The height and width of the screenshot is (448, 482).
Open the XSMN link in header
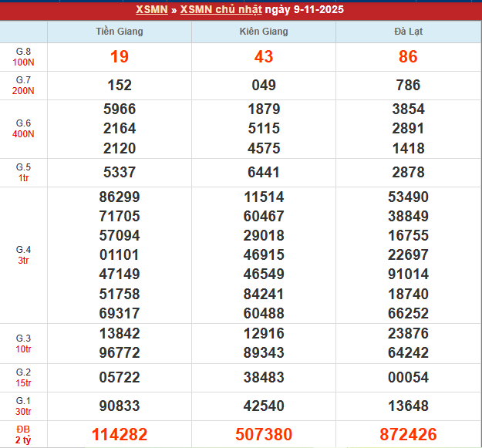[x=152, y=10]
